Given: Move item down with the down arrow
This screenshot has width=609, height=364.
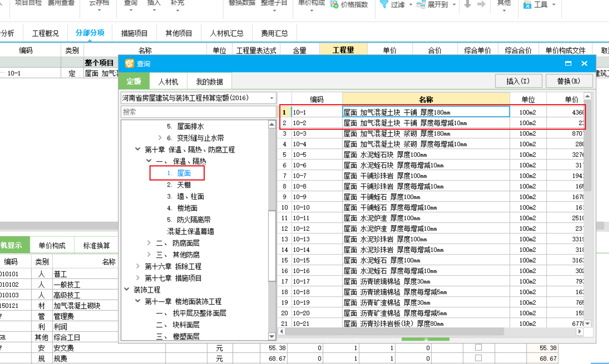Looking at the screenshot, I should [468, 4].
